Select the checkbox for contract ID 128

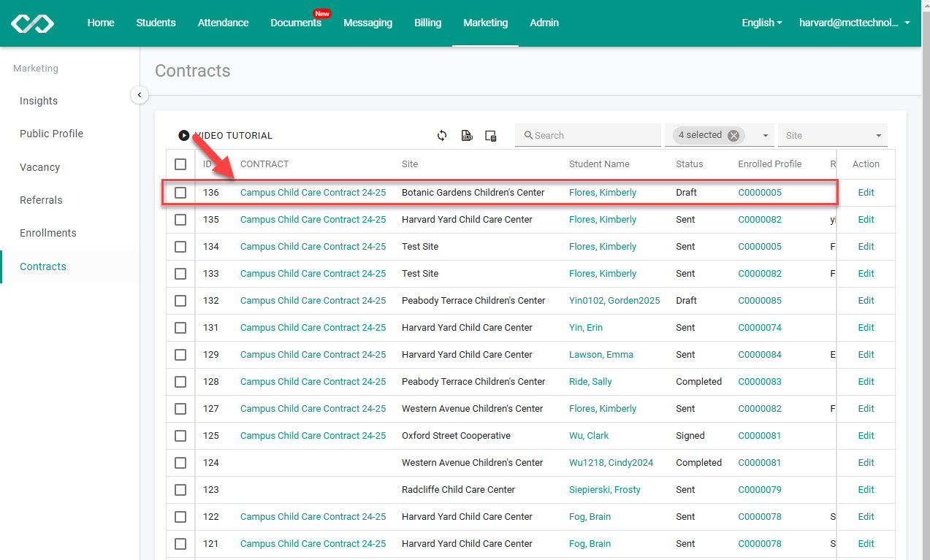click(180, 382)
